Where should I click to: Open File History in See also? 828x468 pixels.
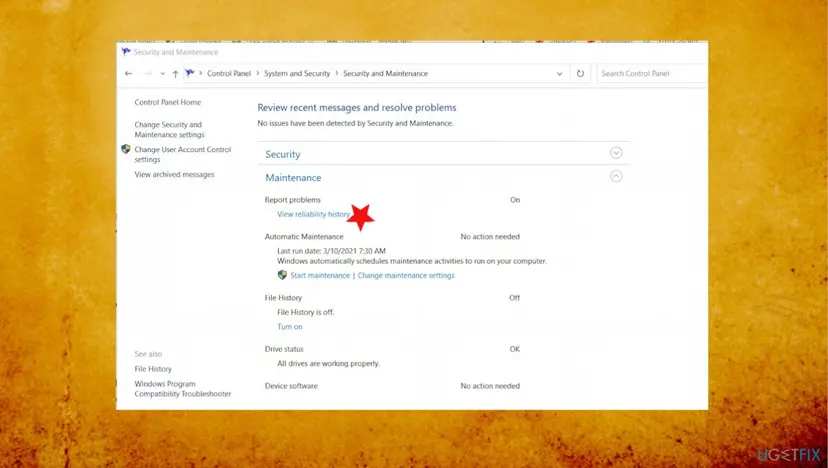tap(153, 369)
